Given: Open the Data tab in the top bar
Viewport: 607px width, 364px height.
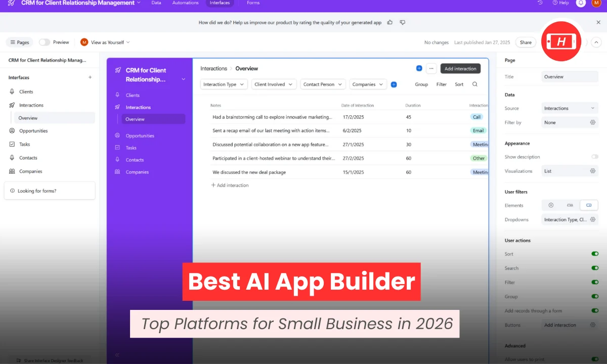Looking at the screenshot, I should click(156, 3).
